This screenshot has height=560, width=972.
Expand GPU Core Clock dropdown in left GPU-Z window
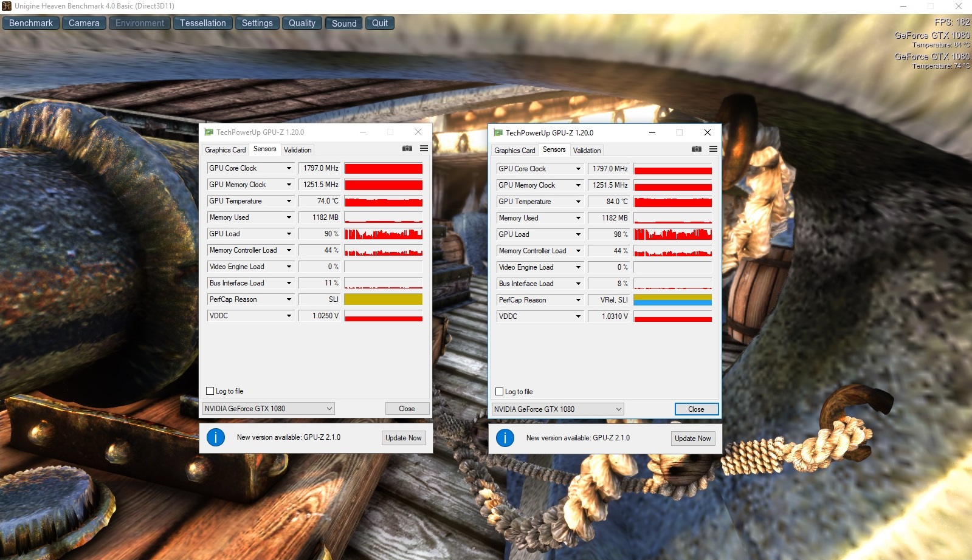(289, 168)
